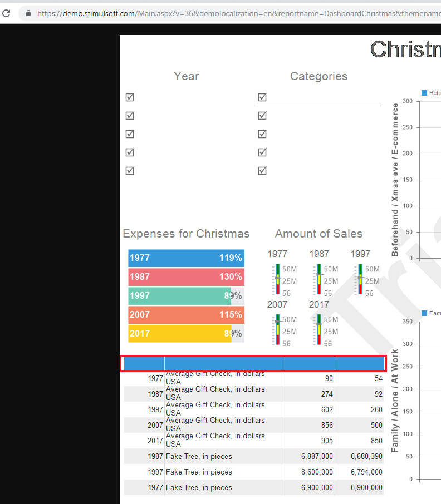Click the Amount of Sales title
This screenshot has height=504, width=441.
point(318,234)
